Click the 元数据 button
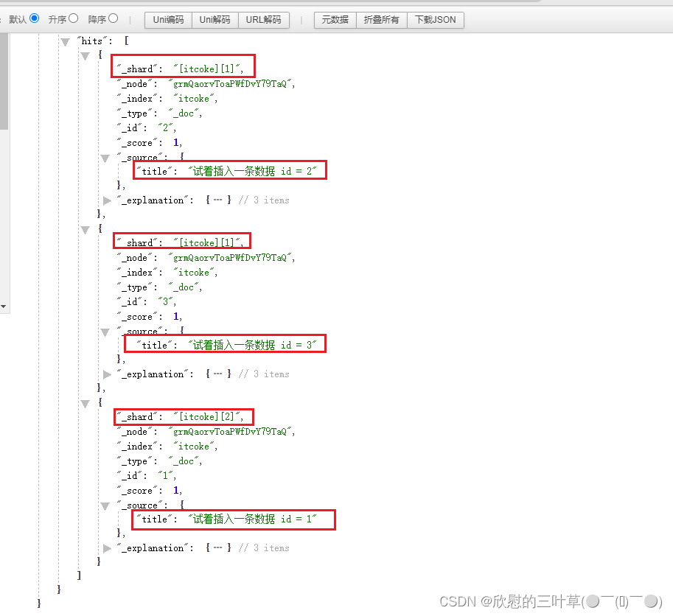Viewport: 673px width, 616px height. (335, 20)
